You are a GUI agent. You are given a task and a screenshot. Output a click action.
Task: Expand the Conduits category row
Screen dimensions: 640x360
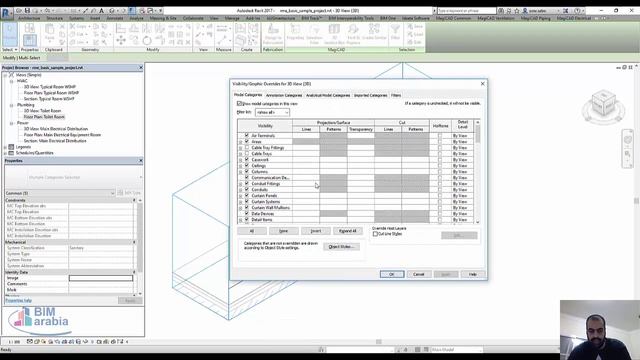[241, 190]
